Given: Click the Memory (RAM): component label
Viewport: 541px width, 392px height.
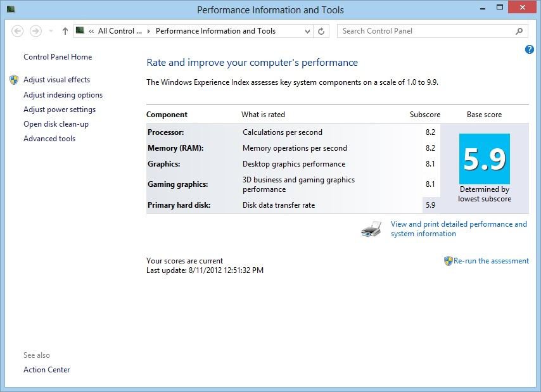Looking at the screenshot, I should (175, 148).
